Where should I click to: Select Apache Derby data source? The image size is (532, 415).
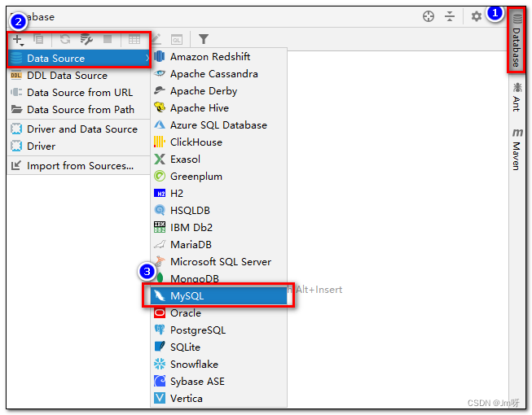pos(219,91)
